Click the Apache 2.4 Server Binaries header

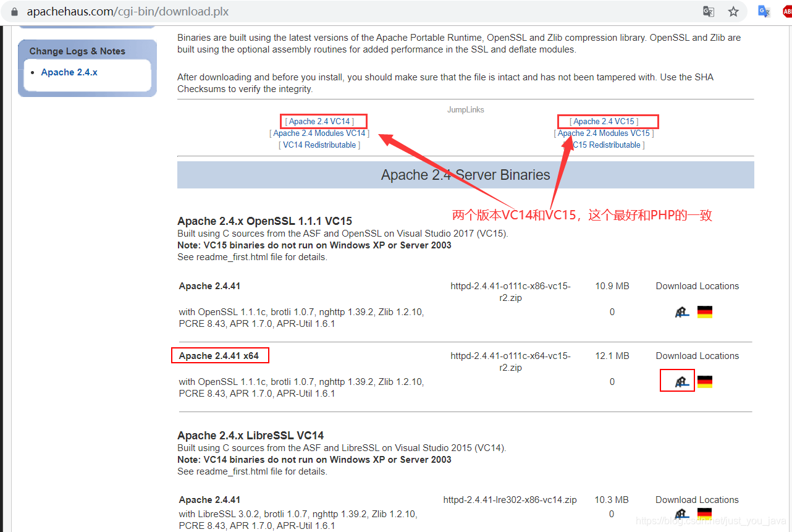(465, 175)
